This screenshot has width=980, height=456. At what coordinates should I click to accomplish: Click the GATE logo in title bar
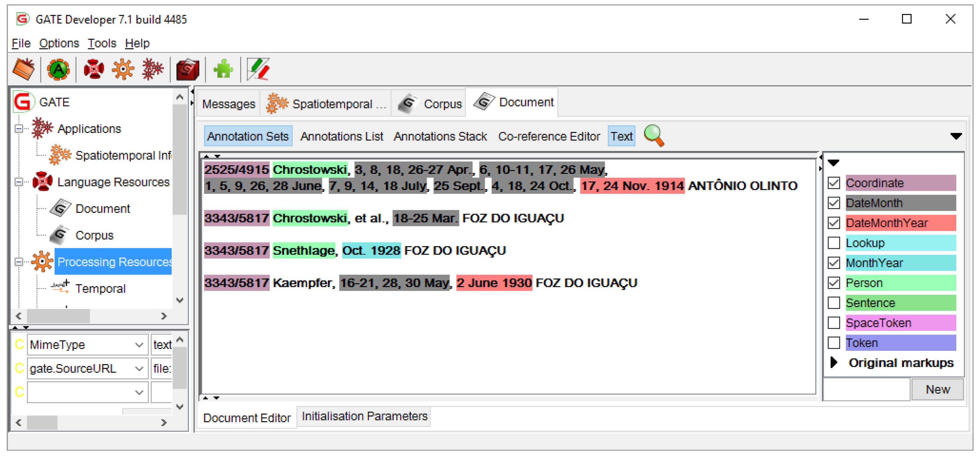coord(23,19)
